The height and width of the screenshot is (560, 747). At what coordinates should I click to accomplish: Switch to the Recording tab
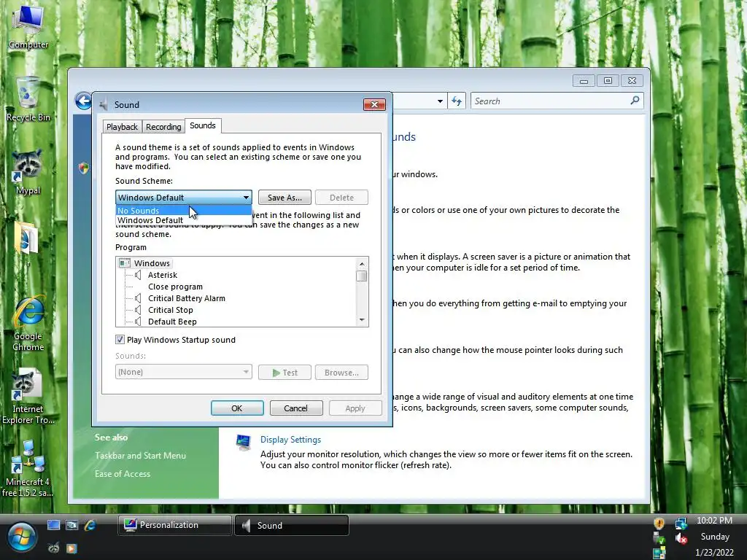coord(163,127)
